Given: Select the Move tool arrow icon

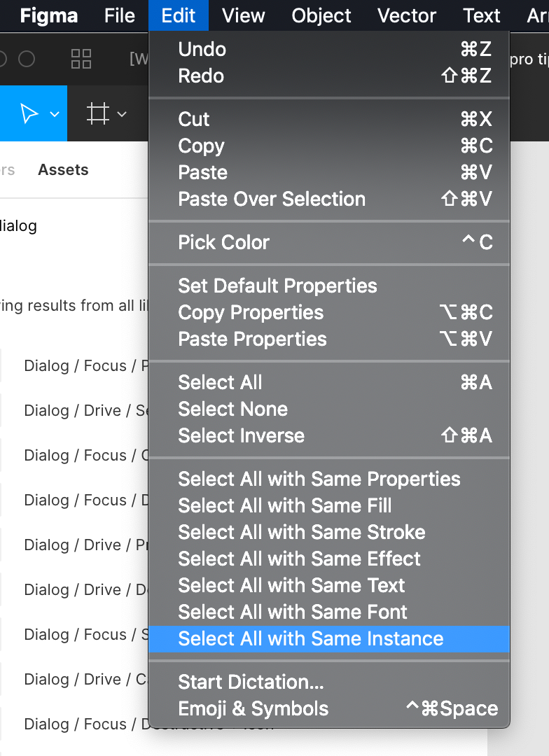Looking at the screenshot, I should pos(29,114).
